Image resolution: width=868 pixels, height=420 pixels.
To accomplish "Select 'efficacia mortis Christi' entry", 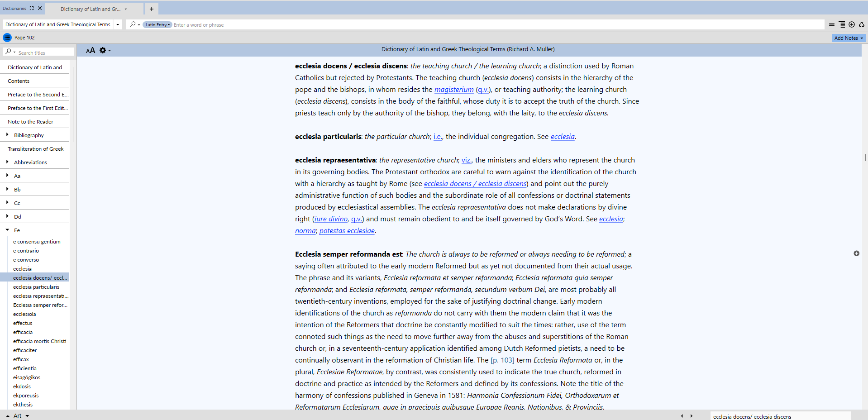I will (39, 341).
